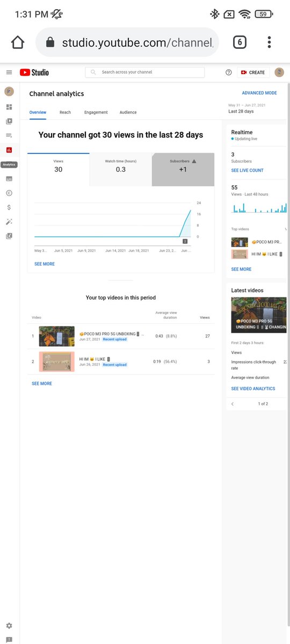The image size is (290, 644).
Task: Open the account avatar at top right
Action: coord(279,72)
